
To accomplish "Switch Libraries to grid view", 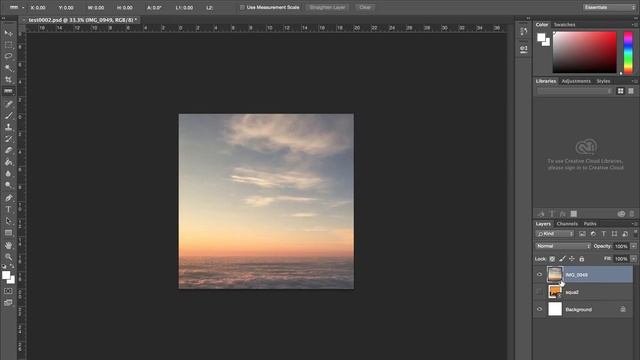I will click(620, 91).
